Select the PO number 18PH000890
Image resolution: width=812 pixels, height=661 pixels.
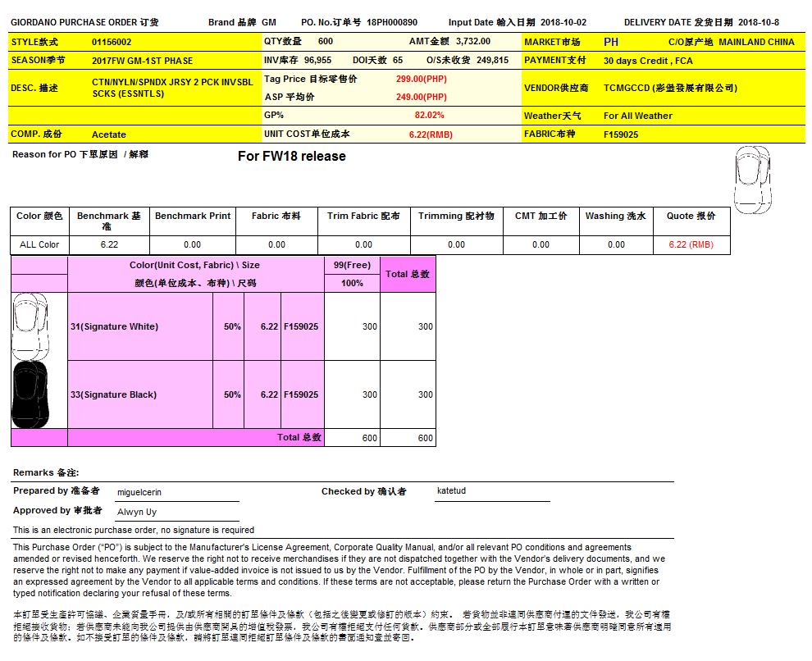click(392, 22)
